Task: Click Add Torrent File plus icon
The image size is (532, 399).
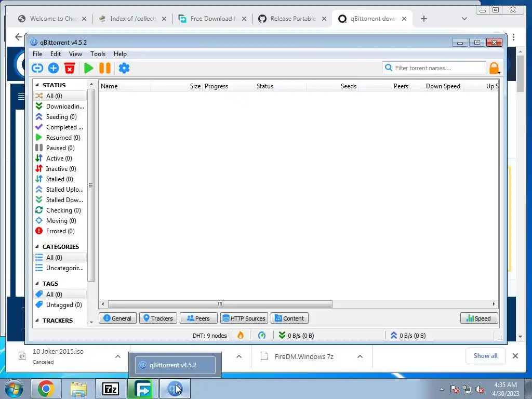Action: (54, 68)
